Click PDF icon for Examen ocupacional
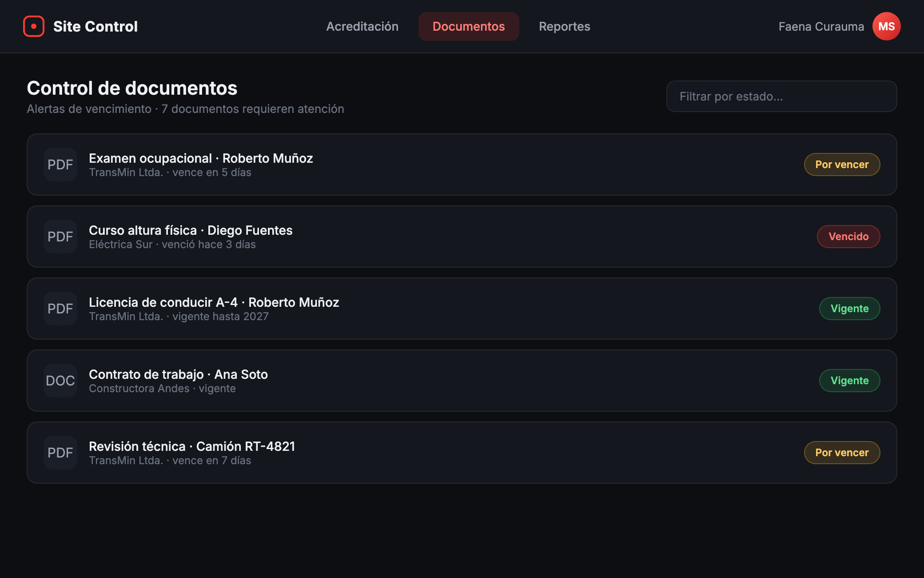 pos(60,165)
